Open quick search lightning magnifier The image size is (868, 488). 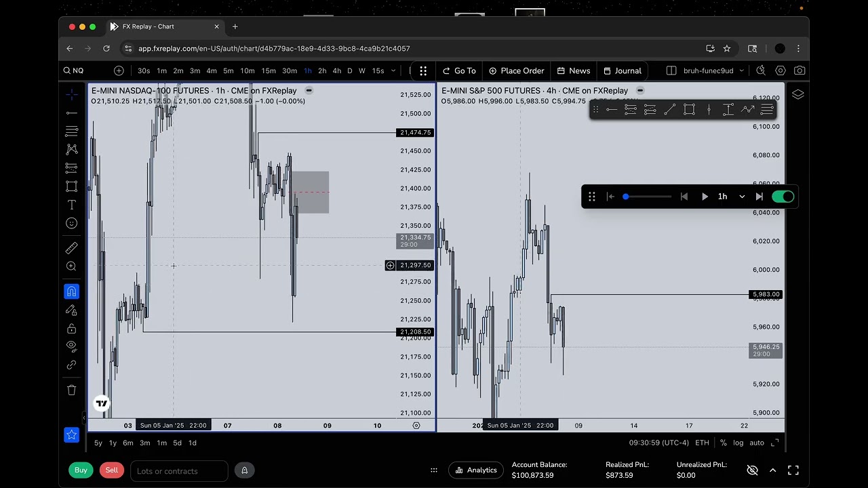point(761,70)
